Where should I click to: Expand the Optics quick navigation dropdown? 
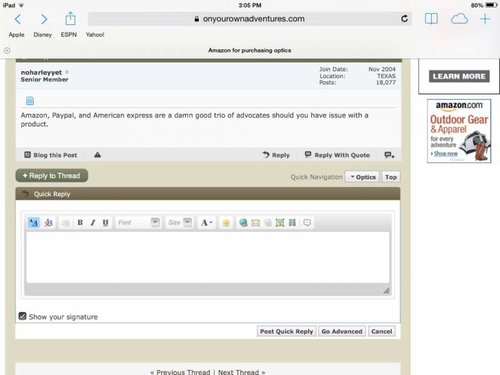click(363, 177)
